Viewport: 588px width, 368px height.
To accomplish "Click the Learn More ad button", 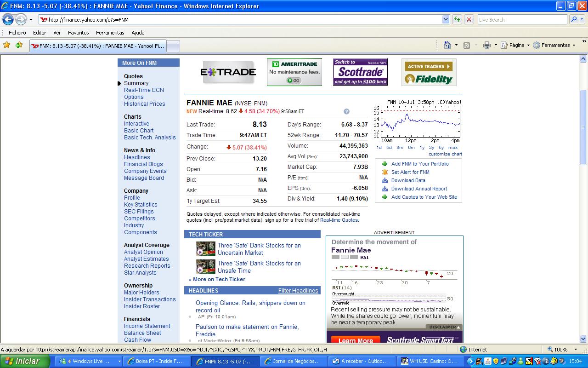I will (x=356, y=340).
